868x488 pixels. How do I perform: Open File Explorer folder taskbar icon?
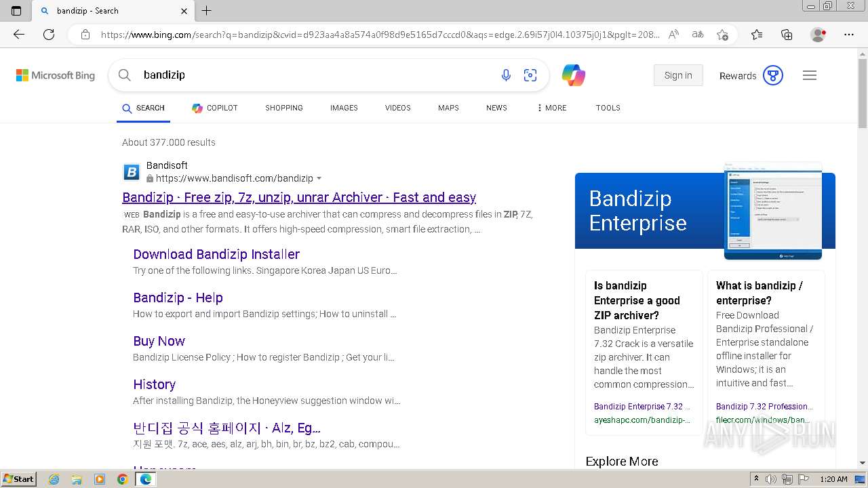(x=77, y=479)
